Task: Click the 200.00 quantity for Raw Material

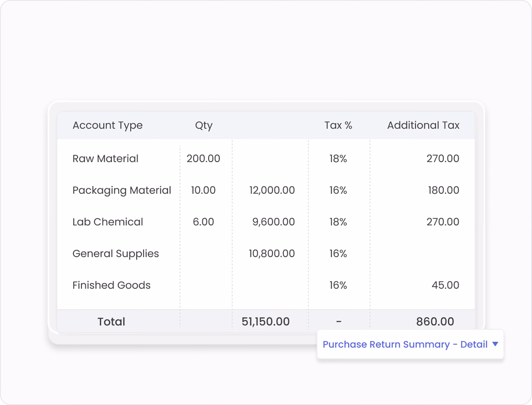Action: [203, 159]
